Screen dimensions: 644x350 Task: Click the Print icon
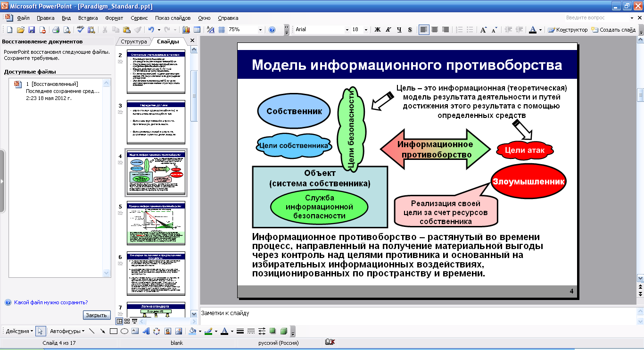[56, 30]
